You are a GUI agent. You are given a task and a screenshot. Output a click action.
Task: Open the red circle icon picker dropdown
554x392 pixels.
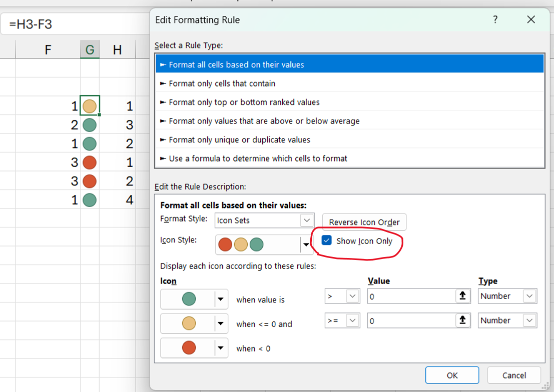coord(221,348)
